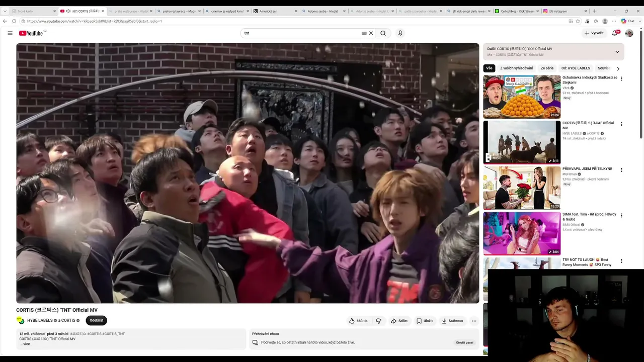Screen dimensions: 644x362
Task: Play the PŘEKVAPIL JSEM PŘÍTELKYNI thumbnail
Action: pyautogui.click(x=522, y=188)
